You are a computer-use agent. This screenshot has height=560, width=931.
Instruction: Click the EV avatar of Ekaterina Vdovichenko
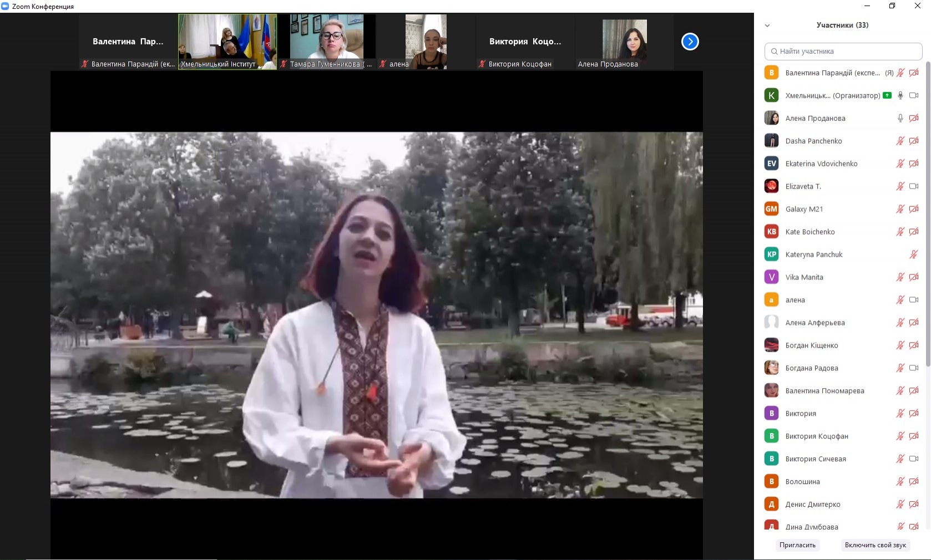(x=771, y=164)
